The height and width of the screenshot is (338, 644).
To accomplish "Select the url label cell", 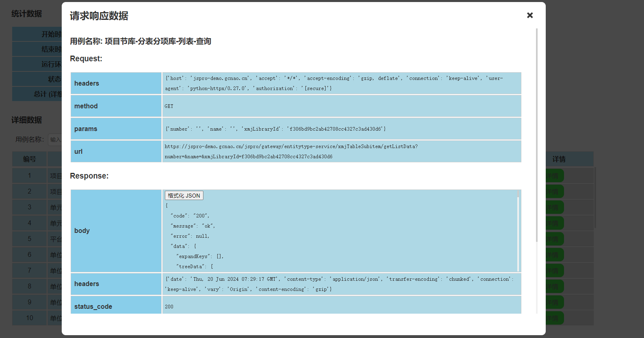I will pos(116,151).
